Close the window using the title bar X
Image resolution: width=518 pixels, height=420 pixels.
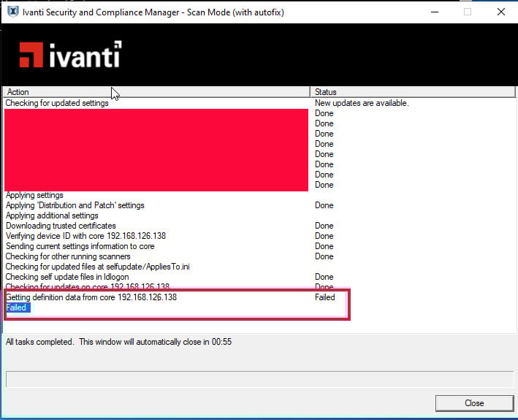tap(500, 12)
